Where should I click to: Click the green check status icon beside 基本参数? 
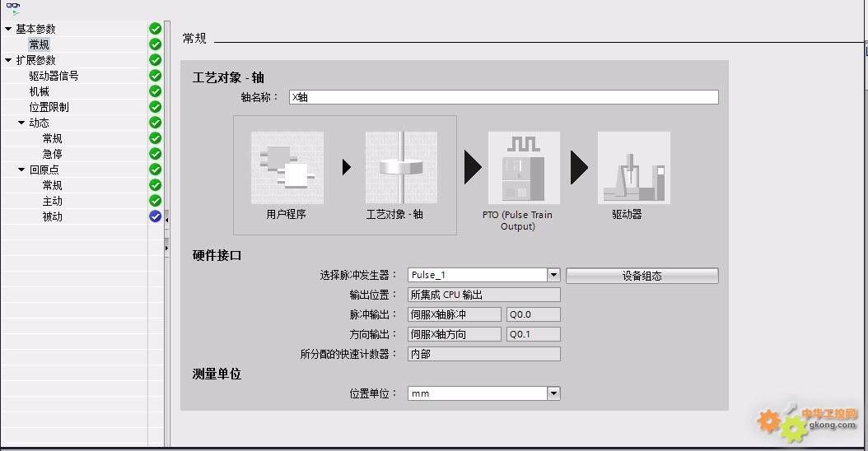[x=155, y=28]
